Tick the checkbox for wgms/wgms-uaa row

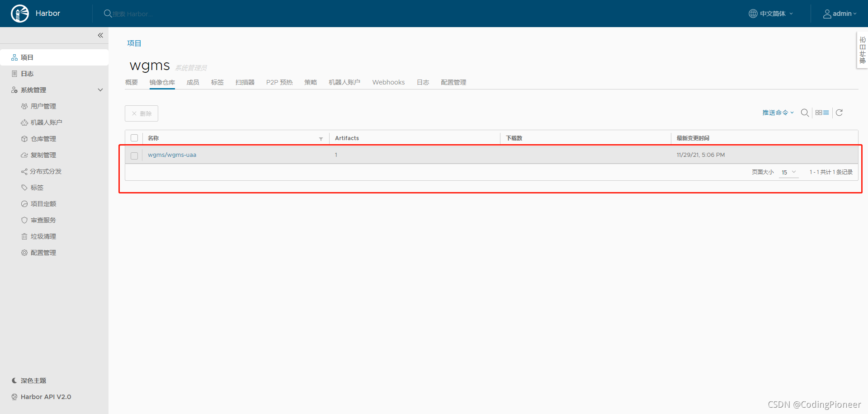click(x=134, y=156)
